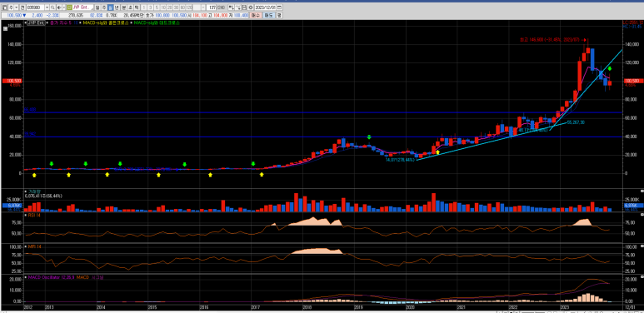Viewport: 644px width, 313px height.
Task: Select MACD-sig와 골든크로스 legend label
Action: (x=106, y=23)
